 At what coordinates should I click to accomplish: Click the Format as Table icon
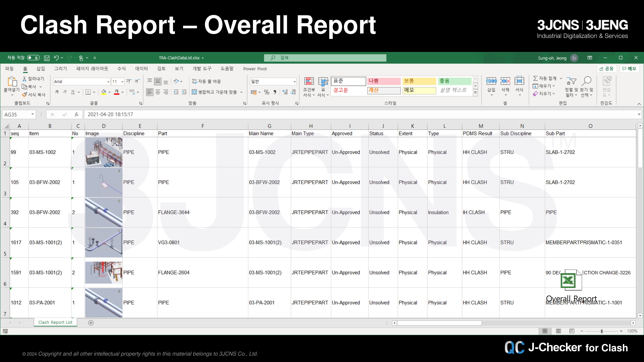pos(323,82)
